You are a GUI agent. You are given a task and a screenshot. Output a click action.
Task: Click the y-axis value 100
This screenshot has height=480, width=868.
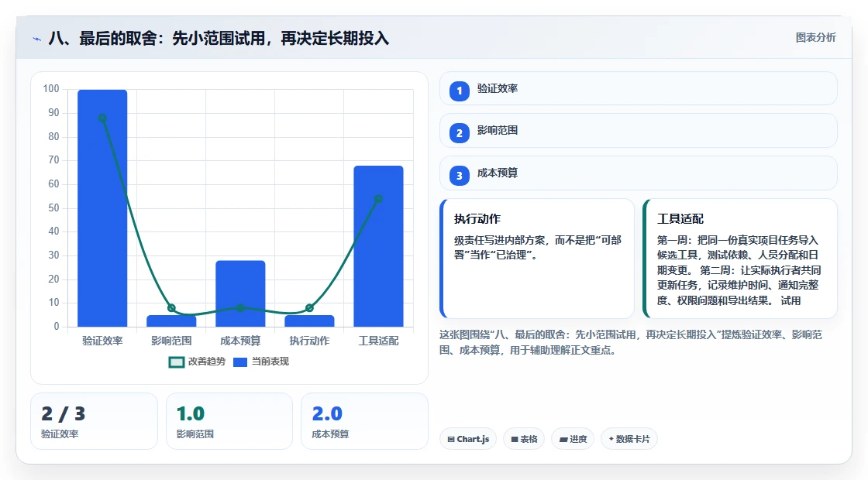[51, 88]
